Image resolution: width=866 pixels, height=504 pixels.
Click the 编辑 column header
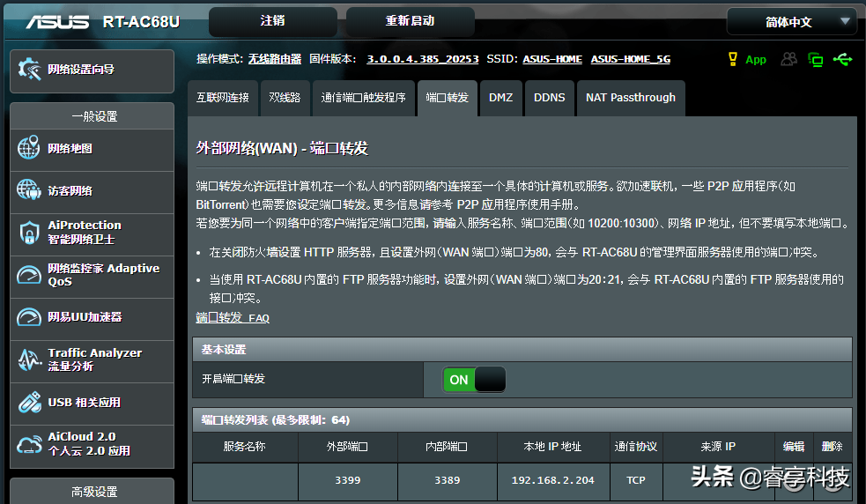tap(794, 447)
